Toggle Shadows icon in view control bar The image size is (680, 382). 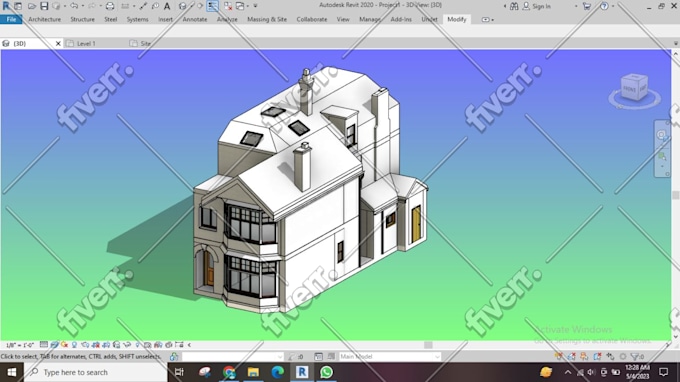(x=75, y=345)
